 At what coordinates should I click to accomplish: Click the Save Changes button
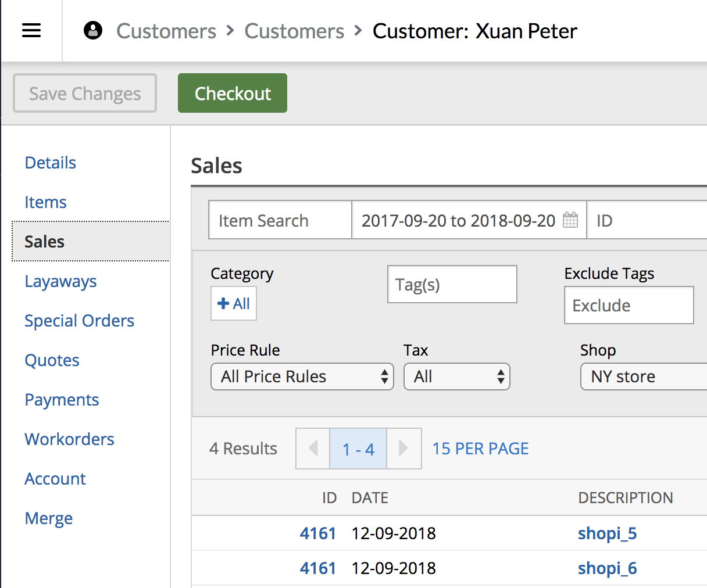[x=85, y=93]
